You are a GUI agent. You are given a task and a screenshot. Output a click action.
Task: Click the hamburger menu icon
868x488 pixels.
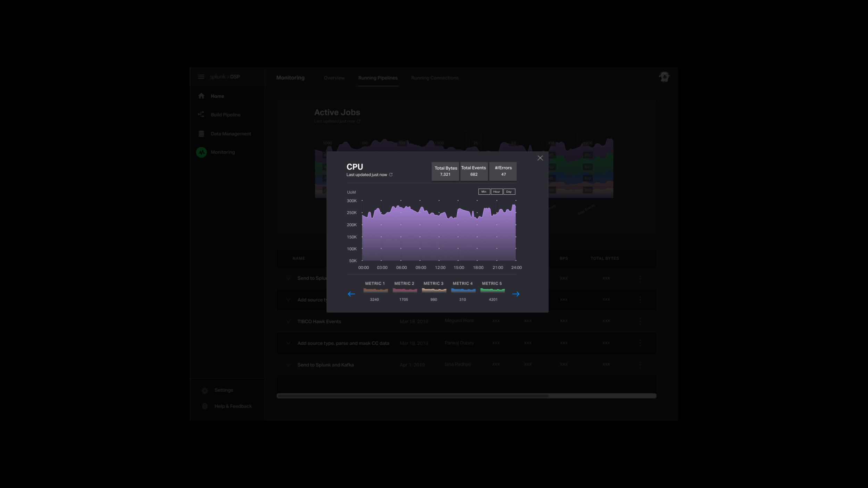point(201,77)
